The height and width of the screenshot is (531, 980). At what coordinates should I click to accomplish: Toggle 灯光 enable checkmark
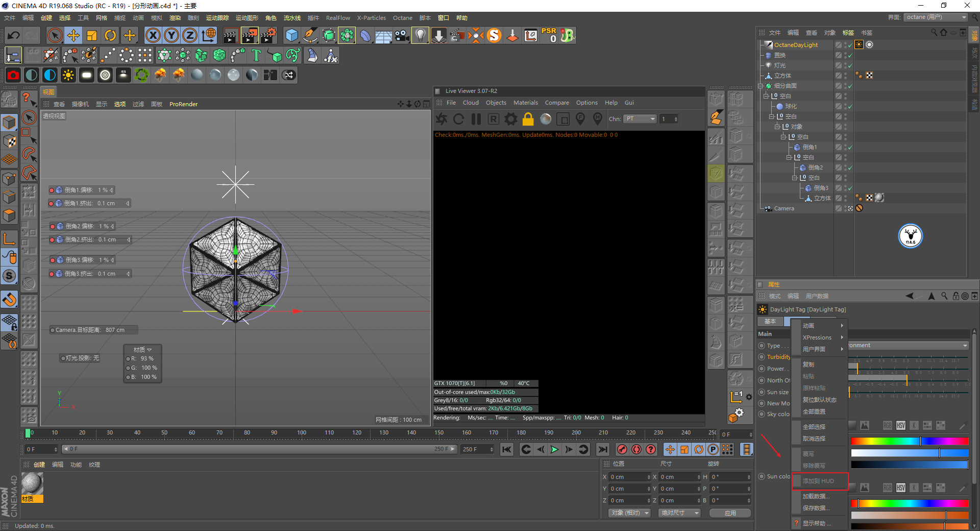[850, 66]
